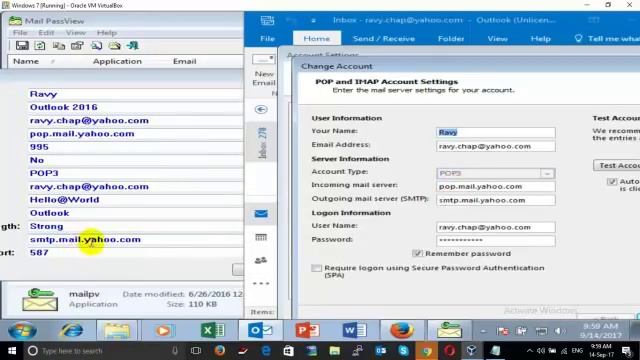Show hidden icons arrow in Windows 7 tray
Screen dimensions: 640x360
point(483,331)
